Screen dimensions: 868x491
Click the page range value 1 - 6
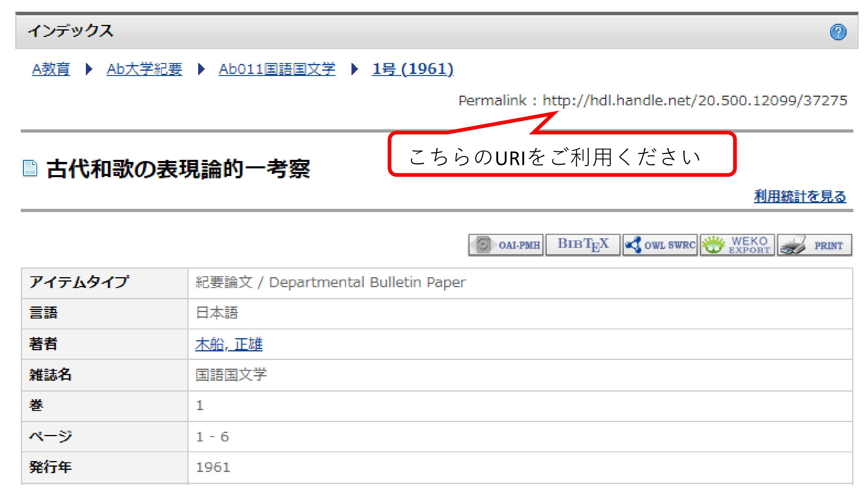pyautogui.click(x=213, y=437)
